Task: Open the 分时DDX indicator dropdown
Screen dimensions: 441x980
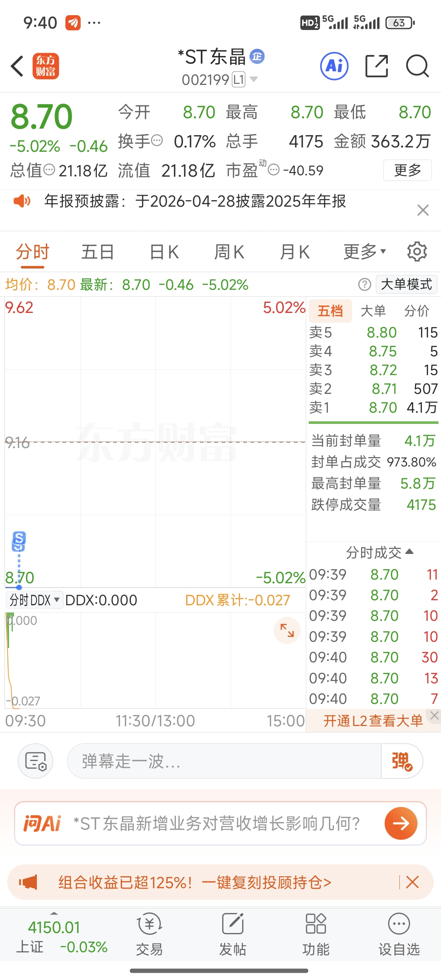Action: tap(34, 600)
